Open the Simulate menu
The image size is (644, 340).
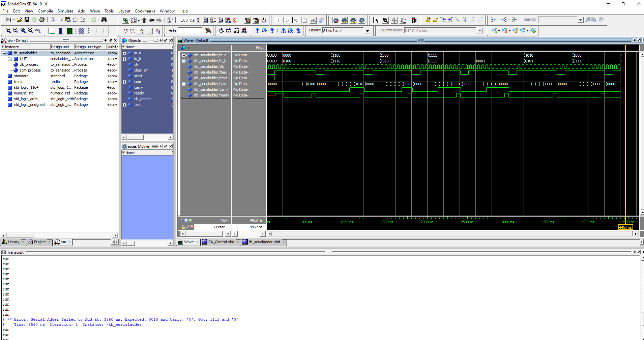pos(65,11)
